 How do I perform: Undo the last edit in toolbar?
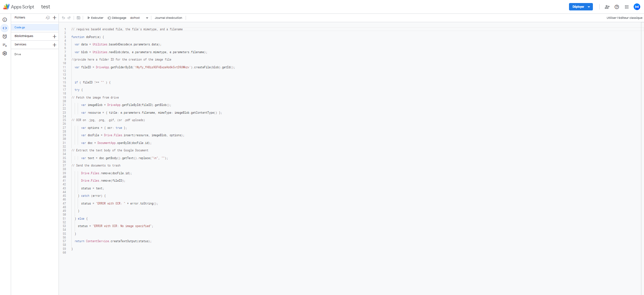[63, 18]
